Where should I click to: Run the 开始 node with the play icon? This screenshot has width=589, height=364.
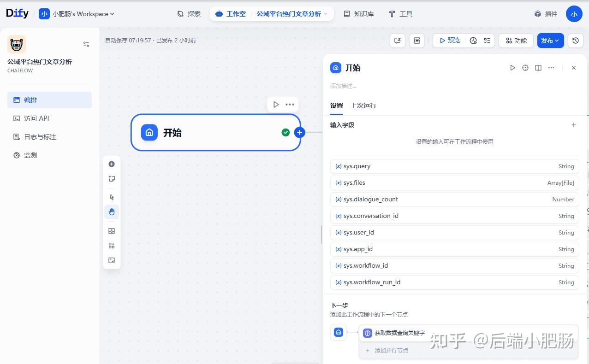pyautogui.click(x=512, y=68)
